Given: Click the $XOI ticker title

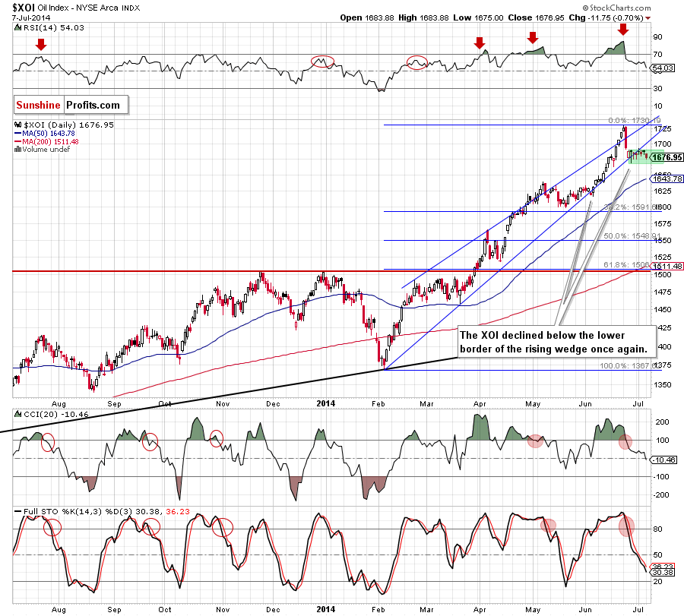Looking at the screenshot, I should tap(23, 8).
